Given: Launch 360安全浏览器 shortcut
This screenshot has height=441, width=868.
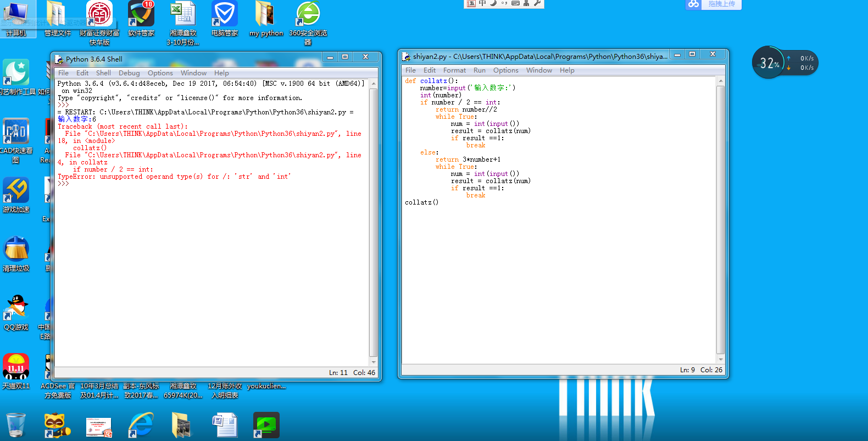Looking at the screenshot, I should coord(308,22).
